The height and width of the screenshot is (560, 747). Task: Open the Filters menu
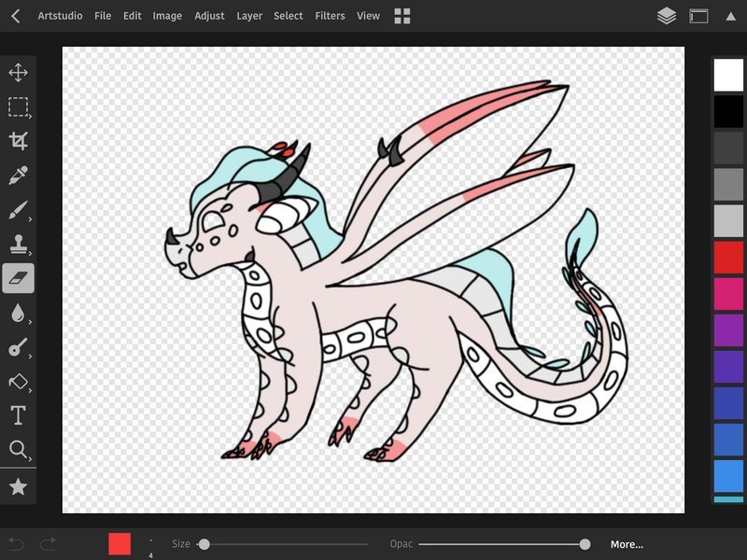point(330,16)
